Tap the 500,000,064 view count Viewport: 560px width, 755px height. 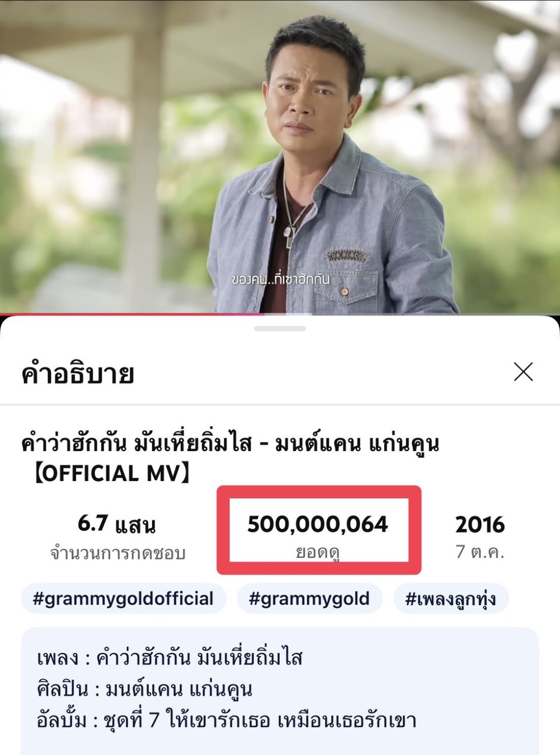[318, 524]
